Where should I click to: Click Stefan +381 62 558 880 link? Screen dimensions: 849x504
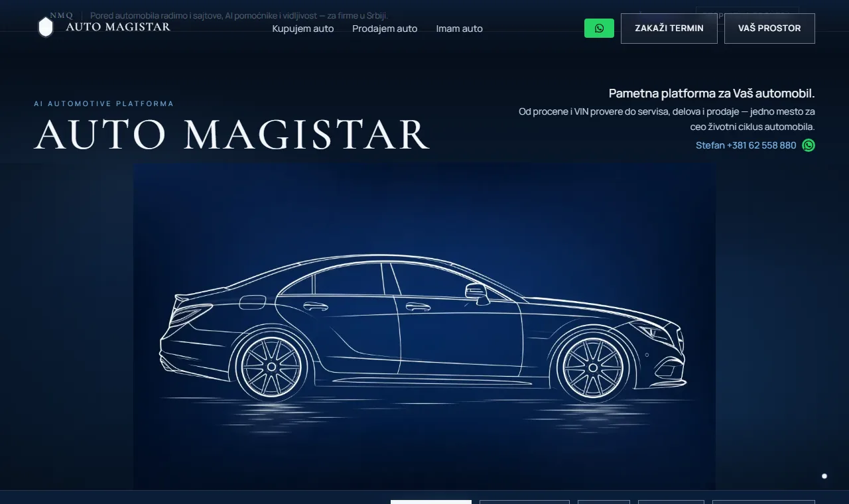(x=746, y=145)
